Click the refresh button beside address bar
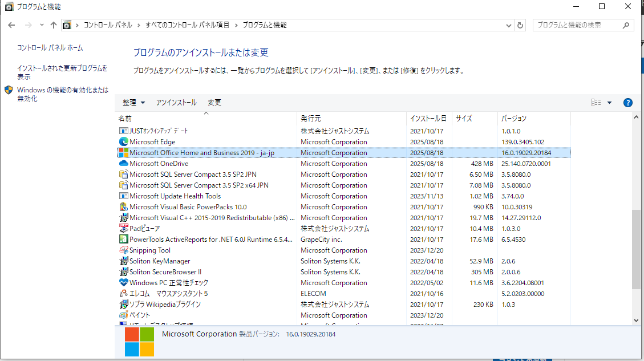 [x=520, y=25]
